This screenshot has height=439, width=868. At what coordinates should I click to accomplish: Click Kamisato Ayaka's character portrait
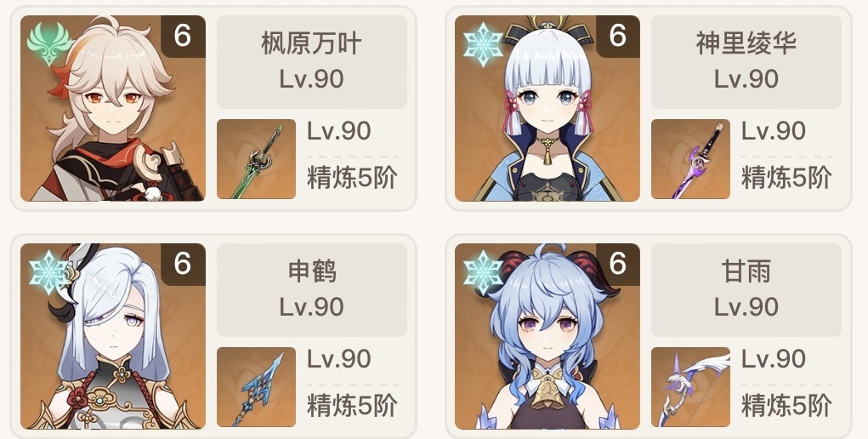(x=547, y=108)
